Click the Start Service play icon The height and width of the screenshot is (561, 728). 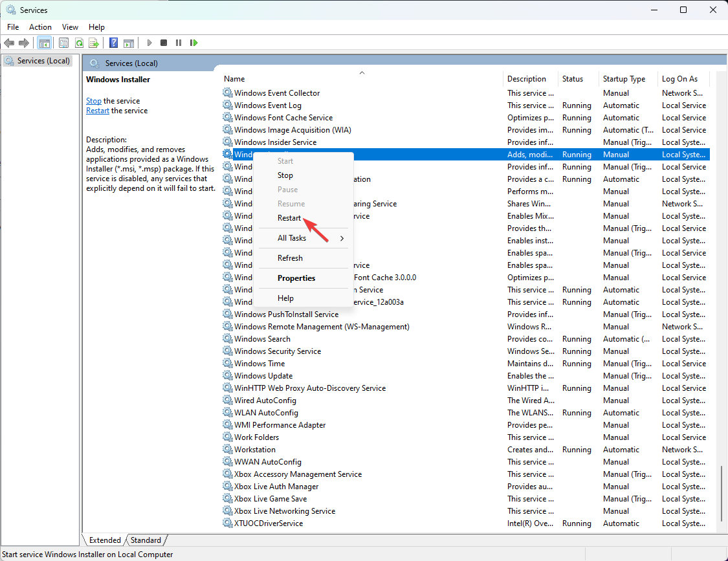point(149,43)
